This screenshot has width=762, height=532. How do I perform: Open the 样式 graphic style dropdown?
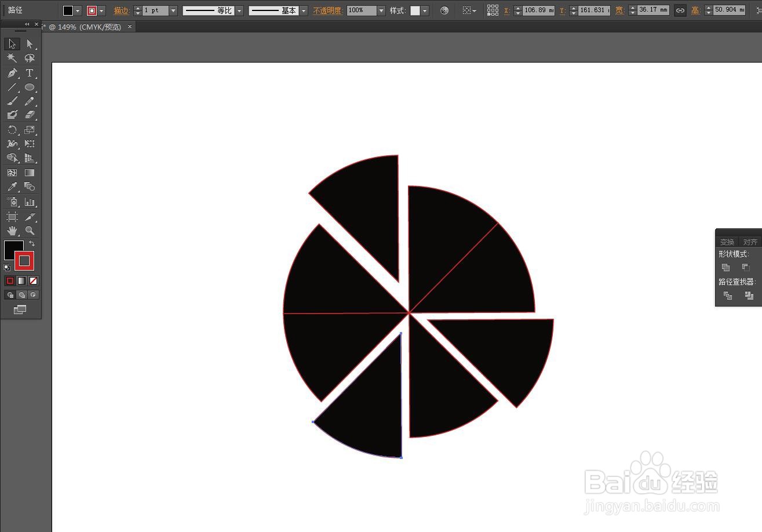point(425,10)
